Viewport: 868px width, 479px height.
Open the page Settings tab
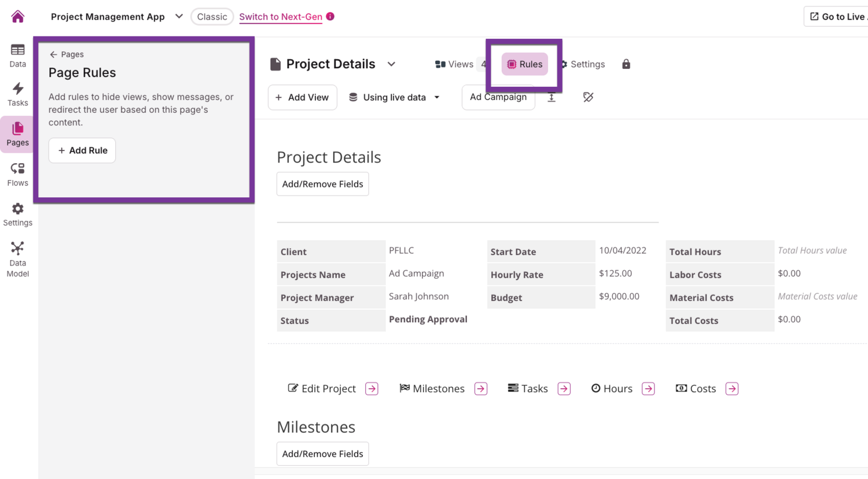click(x=583, y=64)
